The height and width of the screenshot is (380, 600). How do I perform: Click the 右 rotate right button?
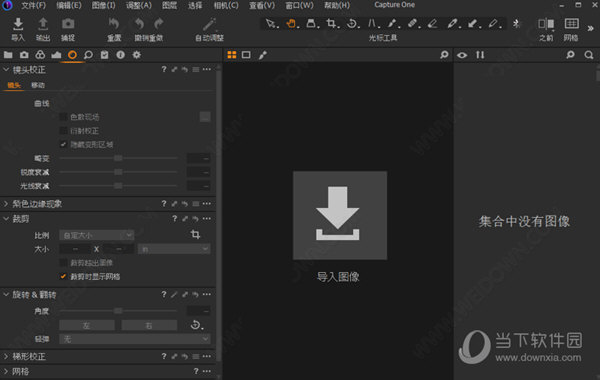(x=149, y=325)
